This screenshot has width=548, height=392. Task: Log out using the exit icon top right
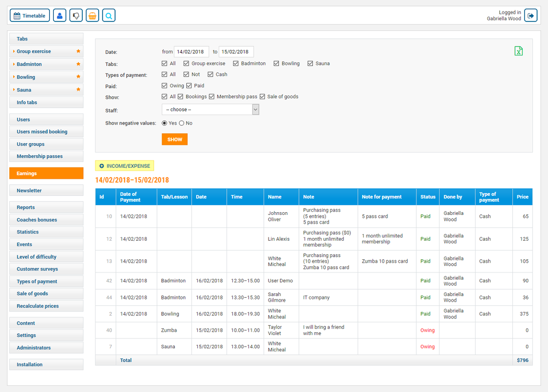click(x=530, y=15)
